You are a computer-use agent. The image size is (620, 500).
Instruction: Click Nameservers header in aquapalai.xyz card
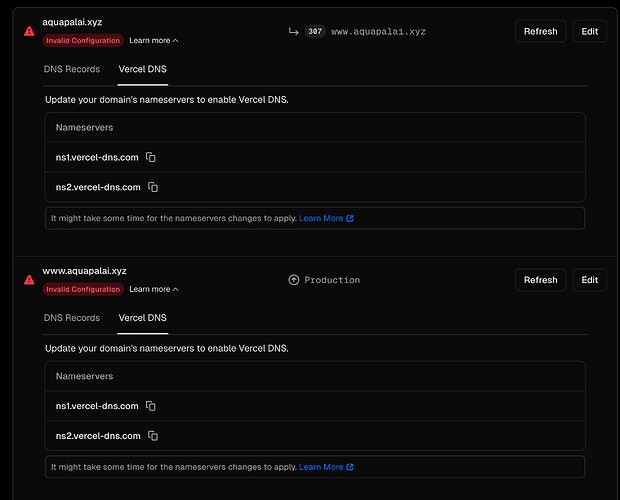click(x=84, y=127)
